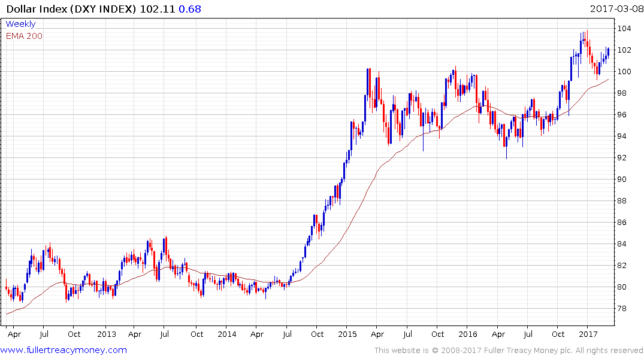Select the 102.11 price value
This screenshot has width=644, height=359.
[x=158, y=9]
